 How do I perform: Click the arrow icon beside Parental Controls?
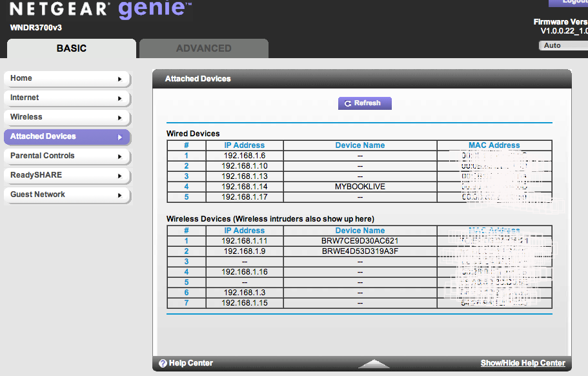point(119,156)
